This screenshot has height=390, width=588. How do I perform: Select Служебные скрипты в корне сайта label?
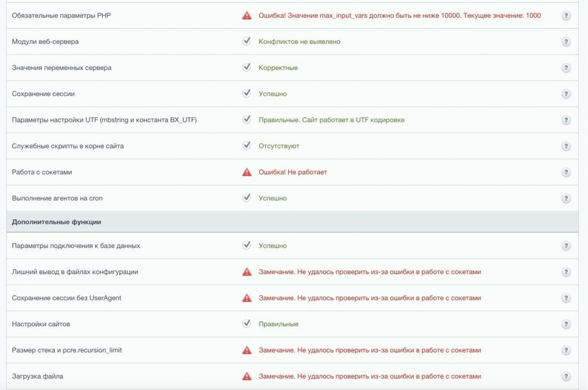point(68,146)
